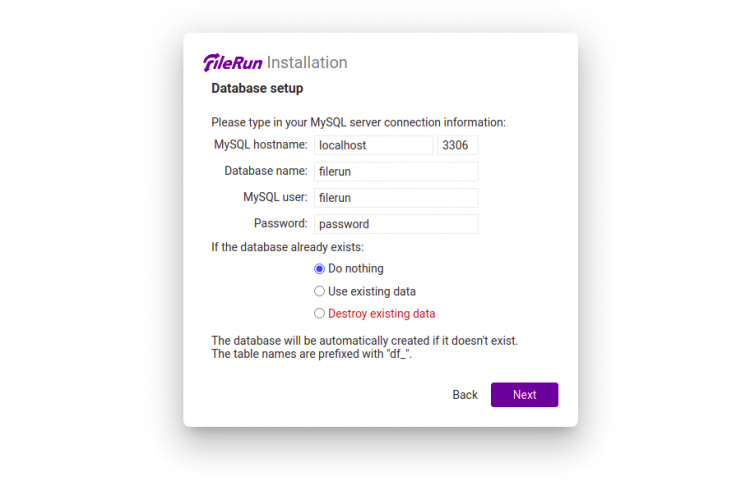Click the FileRun logo
This screenshot has width=750, height=504.
[x=233, y=63]
